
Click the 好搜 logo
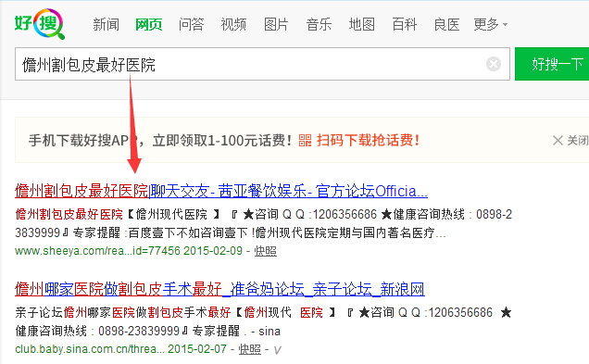pyautogui.click(x=40, y=23)
